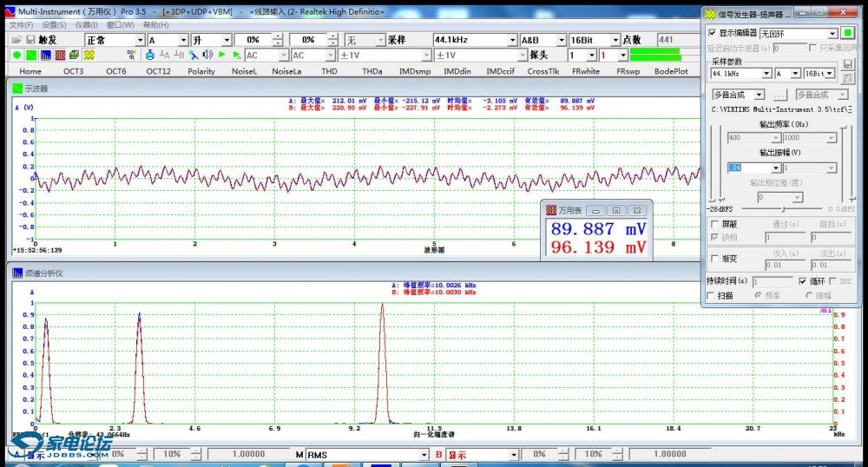
Task: Click the Home panel button
Action: (30, 71)
